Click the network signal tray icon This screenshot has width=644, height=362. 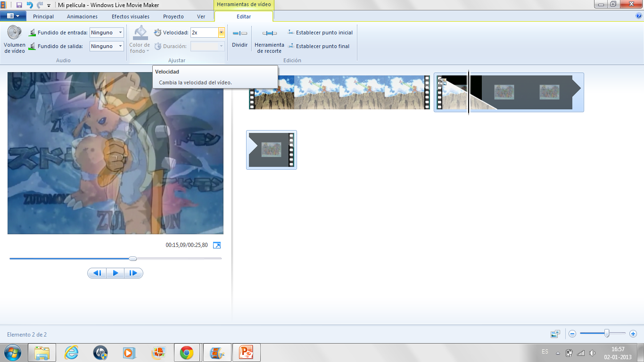[581, 353]
